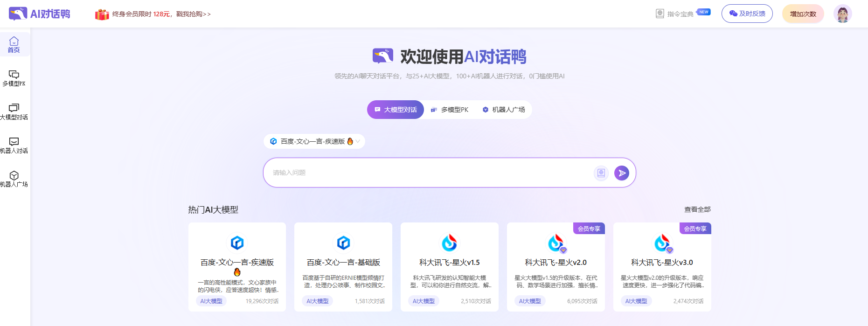The height and width of the screenshot is (326, 868).
Task: Click AI大模型 tag on 基础版 card
Action: tap(318, 301)
